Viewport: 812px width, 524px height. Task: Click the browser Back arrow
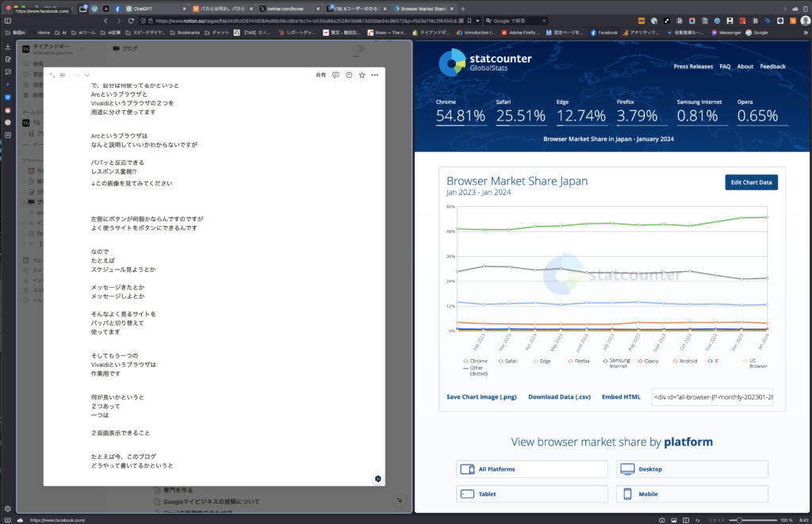click(105, 21)
